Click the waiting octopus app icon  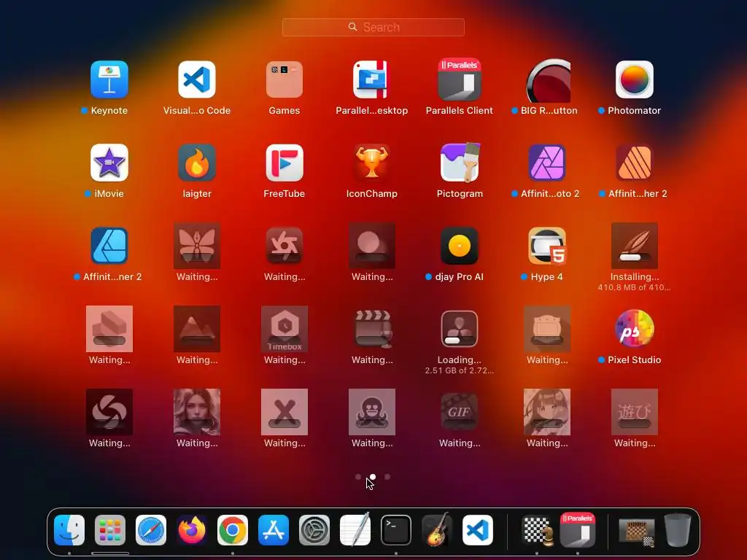(x=371, y=412)
